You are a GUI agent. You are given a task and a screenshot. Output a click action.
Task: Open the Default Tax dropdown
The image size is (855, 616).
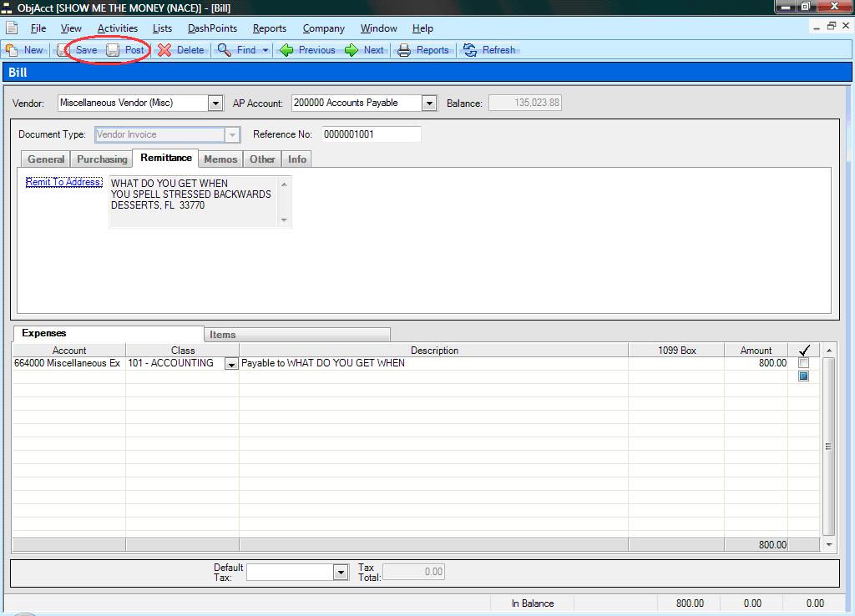point(340,572)
